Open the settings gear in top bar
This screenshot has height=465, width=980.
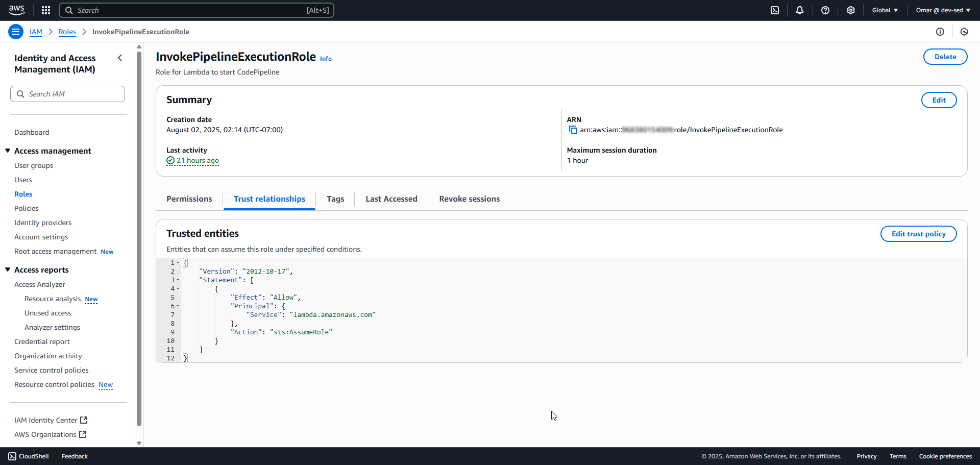851,10
